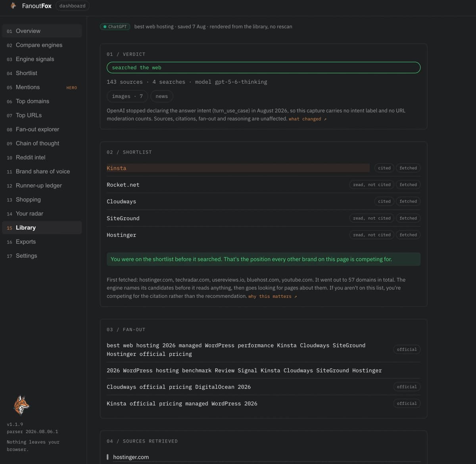Click 'official' tag on Cloudways pricing query
Screen dimensions: 476x464
(407, 387)
